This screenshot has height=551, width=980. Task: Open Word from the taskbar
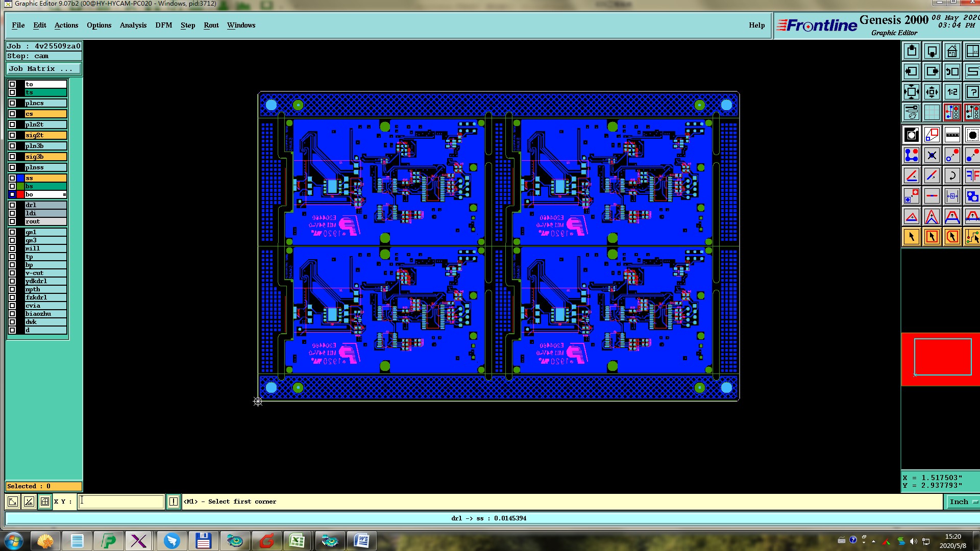(361, 541)
